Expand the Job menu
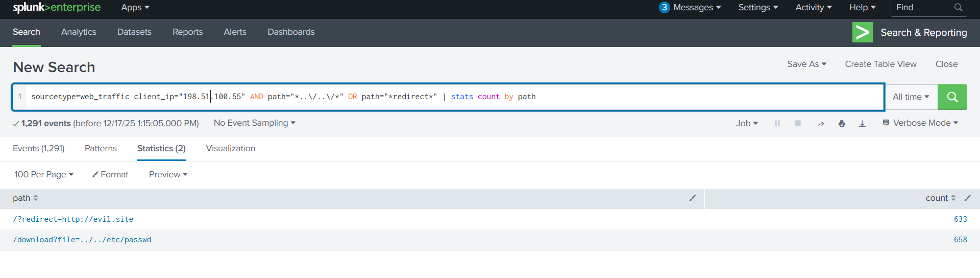 [x=747, y=124]
